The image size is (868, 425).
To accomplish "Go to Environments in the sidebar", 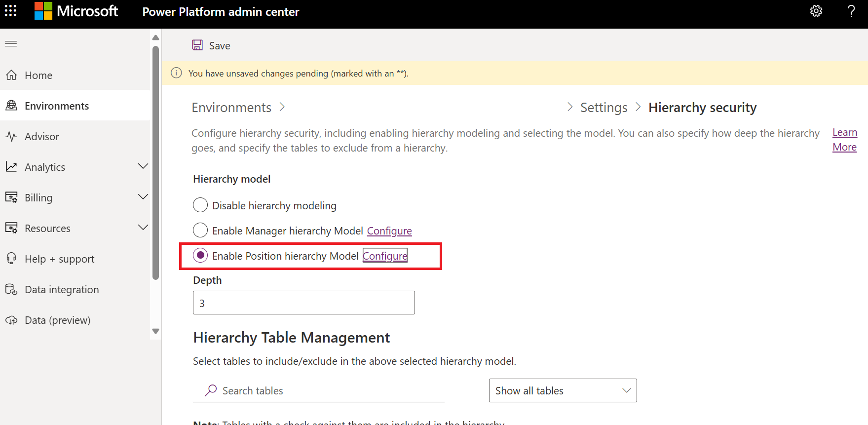I will tap(57, 106).
